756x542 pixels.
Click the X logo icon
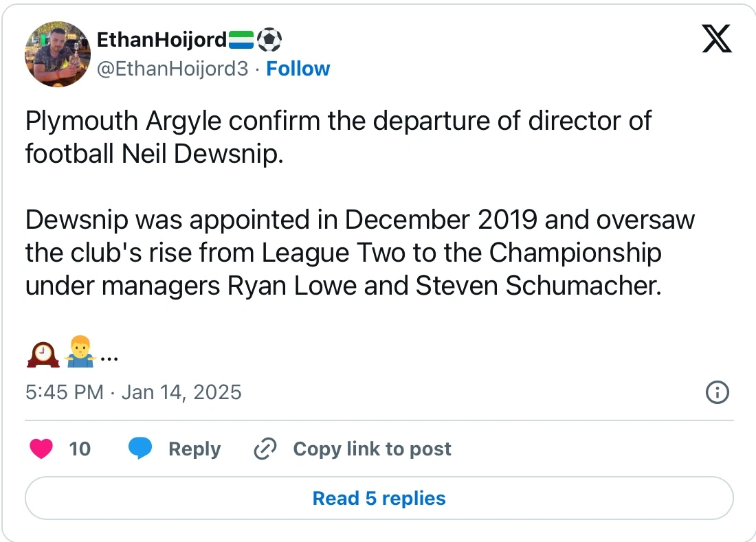click(x=717, y=38)
